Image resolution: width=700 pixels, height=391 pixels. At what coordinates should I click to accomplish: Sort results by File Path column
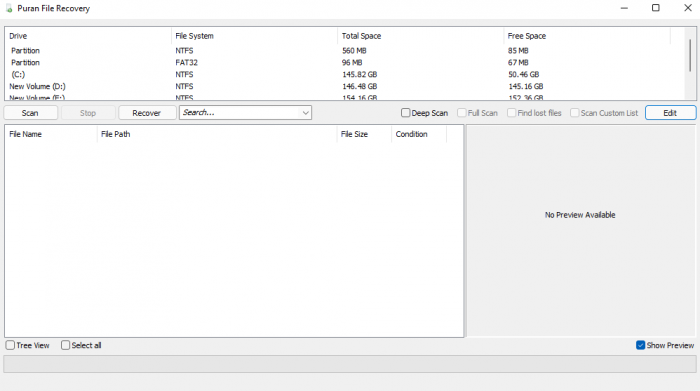[217, 134]
